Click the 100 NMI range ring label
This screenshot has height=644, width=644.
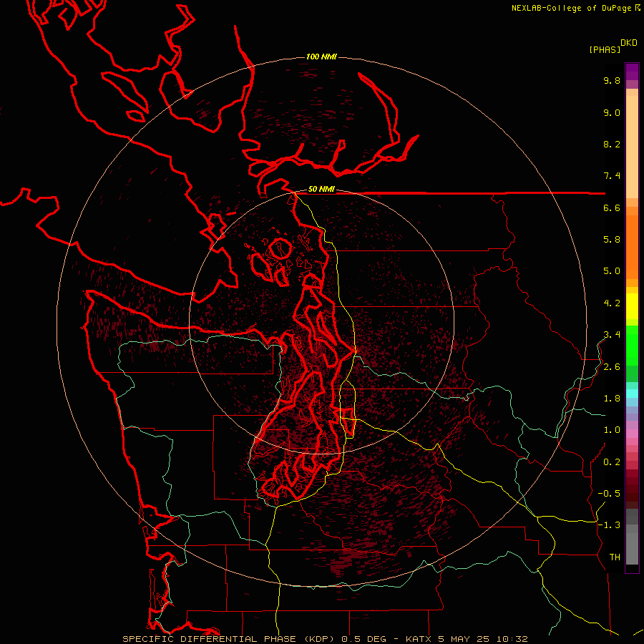[x=321, y=57]
